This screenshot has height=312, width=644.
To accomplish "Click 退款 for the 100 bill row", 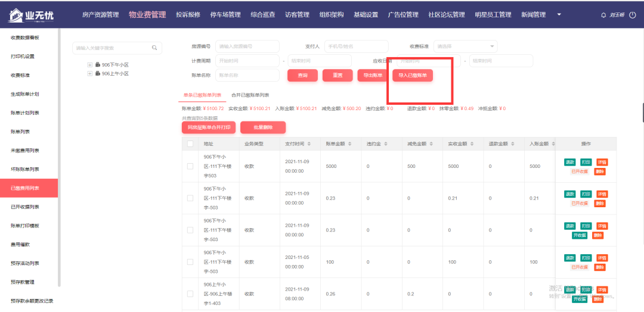I will pyautogui.click(x=569, y=258).
